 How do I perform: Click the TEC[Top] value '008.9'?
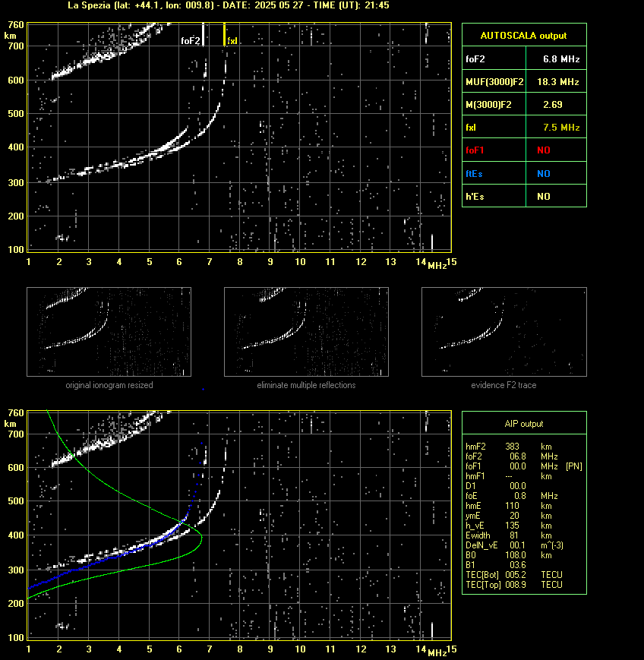(x=516, y=585)
